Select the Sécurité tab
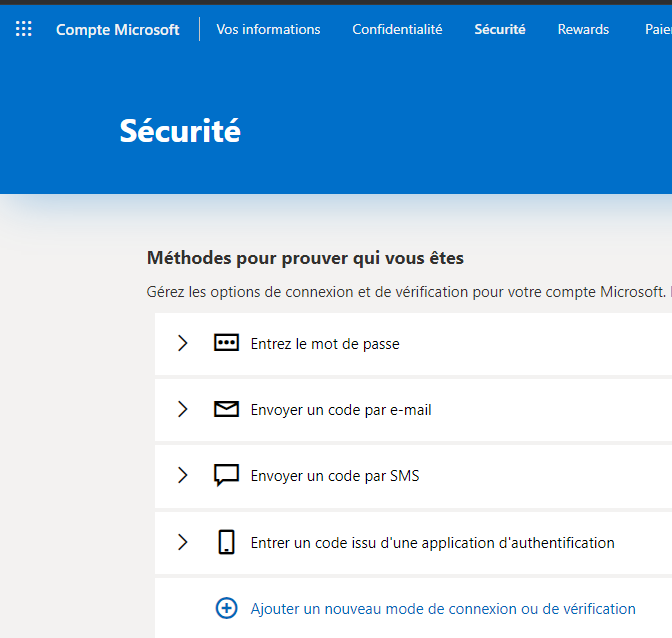Viewport: 672px width, 638px height. point(500,29)
